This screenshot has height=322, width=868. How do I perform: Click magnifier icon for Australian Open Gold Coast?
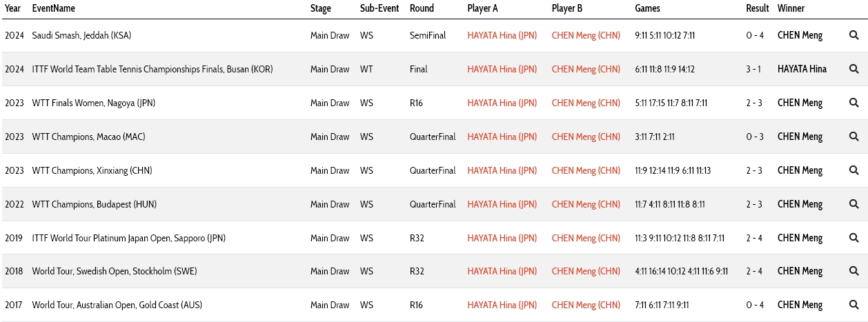854,305
